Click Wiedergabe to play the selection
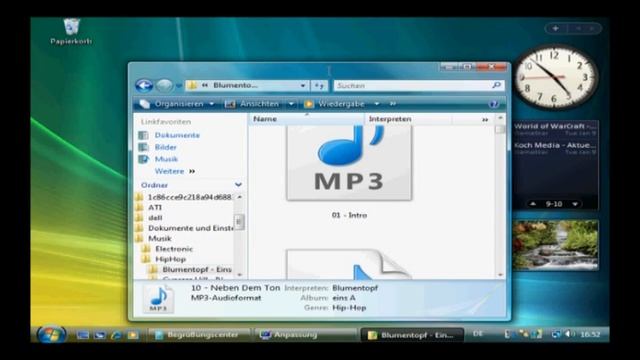Viewport: 640px width, 360px height. point(335,104)
